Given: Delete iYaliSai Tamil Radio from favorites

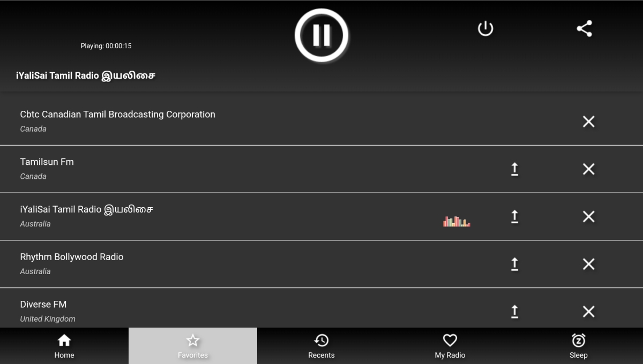Looking at the screenshot, I should tap(588, 217).
